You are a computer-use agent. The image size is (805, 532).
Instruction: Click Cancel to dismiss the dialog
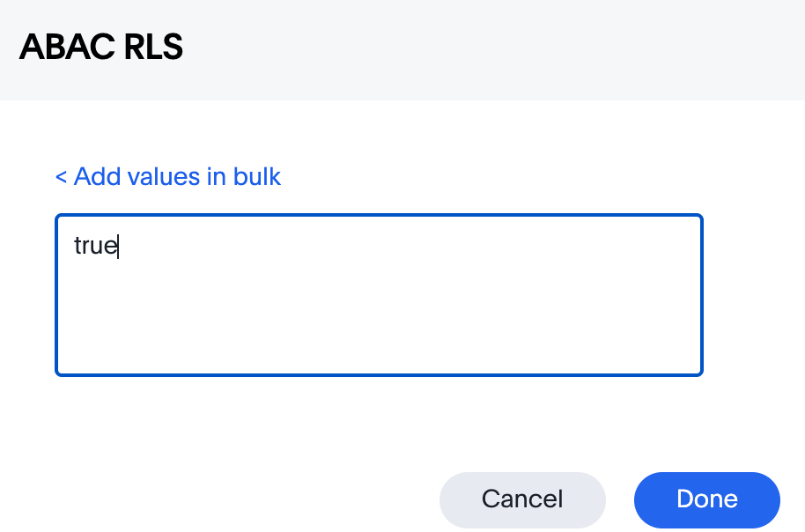pyautogui.click(x=522, y=499)
